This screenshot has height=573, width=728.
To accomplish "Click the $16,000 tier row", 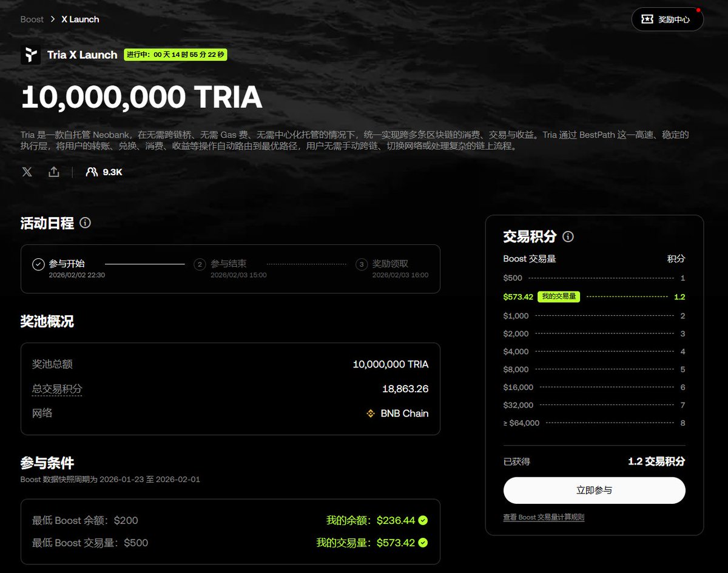I will (595, 387).
